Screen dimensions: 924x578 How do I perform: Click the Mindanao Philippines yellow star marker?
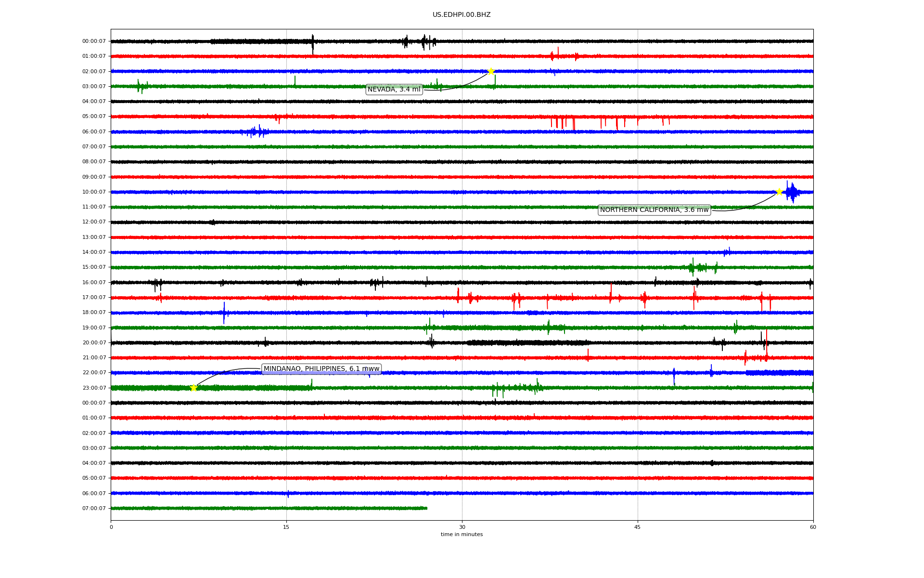point(193,388)
